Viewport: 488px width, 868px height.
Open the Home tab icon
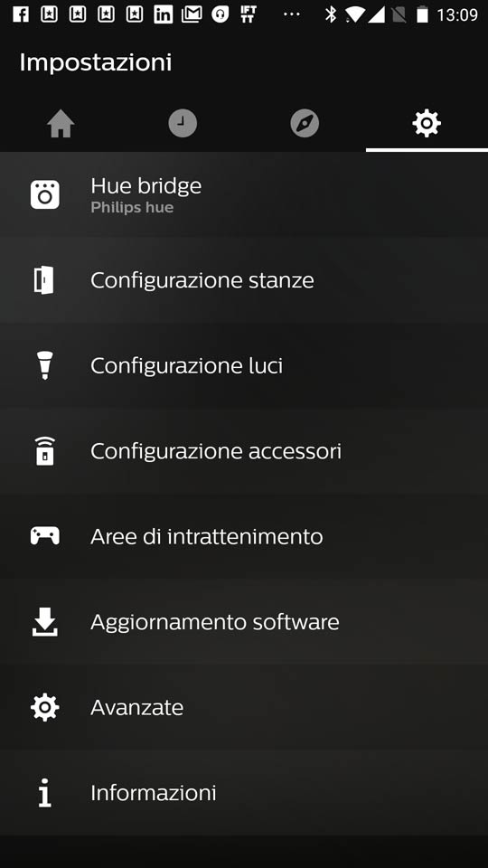click(x=61, y=124)
